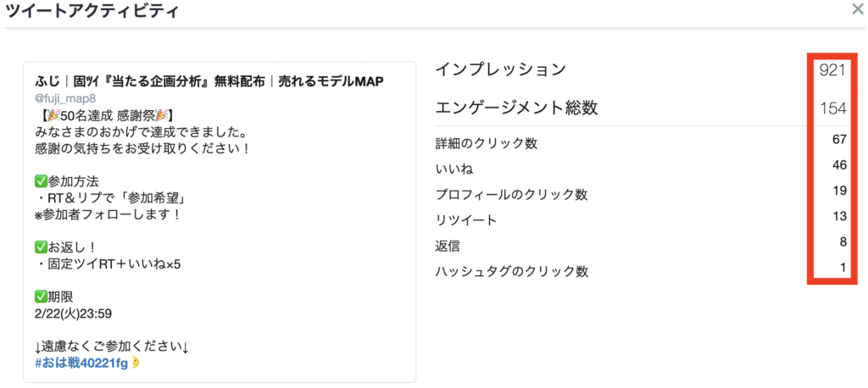Click the 921 impressions count
This screenshot has height=388, width=868.
tap(832, 70)
